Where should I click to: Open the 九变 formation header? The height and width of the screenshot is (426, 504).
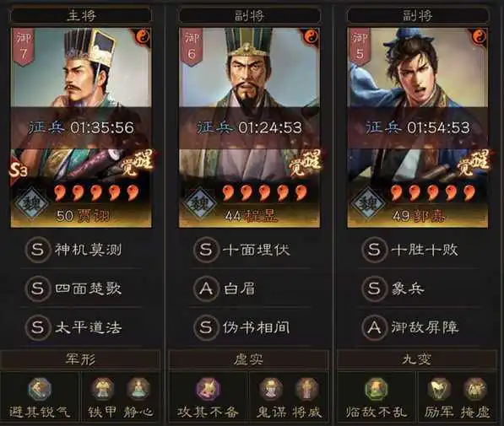click(416, 359)
